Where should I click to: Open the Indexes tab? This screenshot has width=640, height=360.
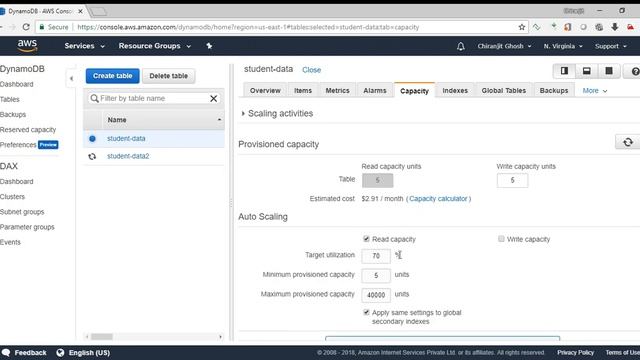pyautogui.click(x=455, y=91)
